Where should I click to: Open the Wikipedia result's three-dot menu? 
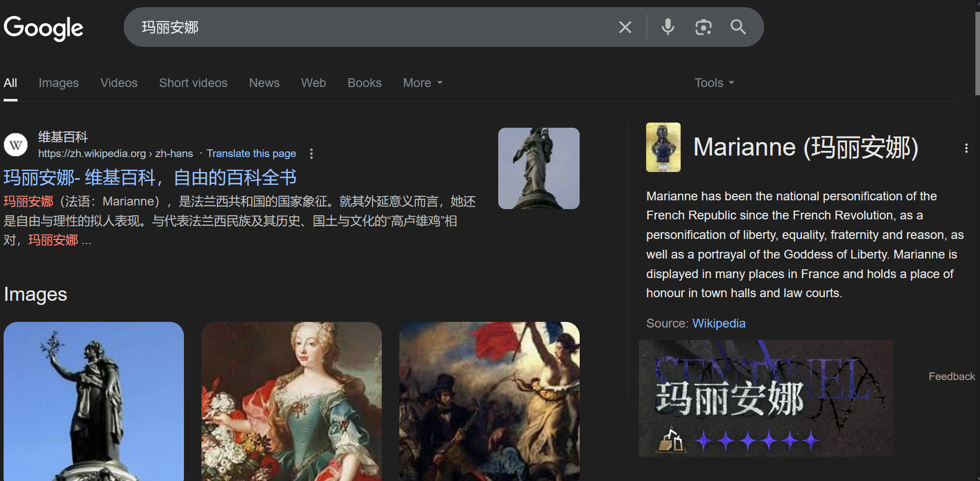coord(311,153)
